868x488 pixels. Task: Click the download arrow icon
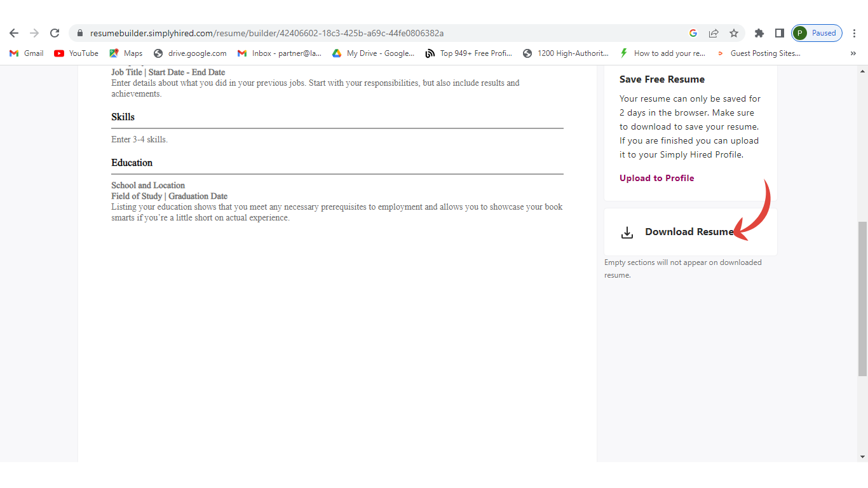click(x=627, y=233)
